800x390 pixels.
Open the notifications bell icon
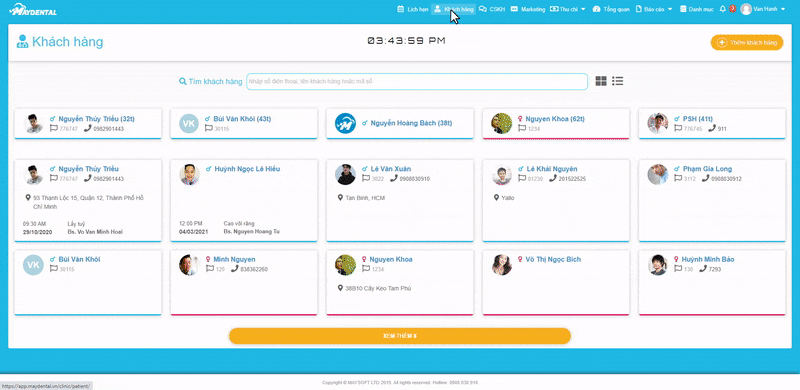pos(722,9)
